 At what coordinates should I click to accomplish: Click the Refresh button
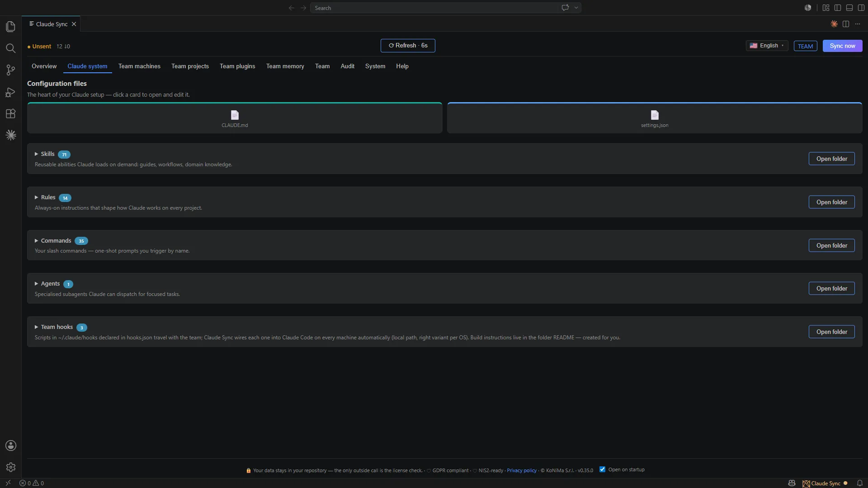[408, 46]
